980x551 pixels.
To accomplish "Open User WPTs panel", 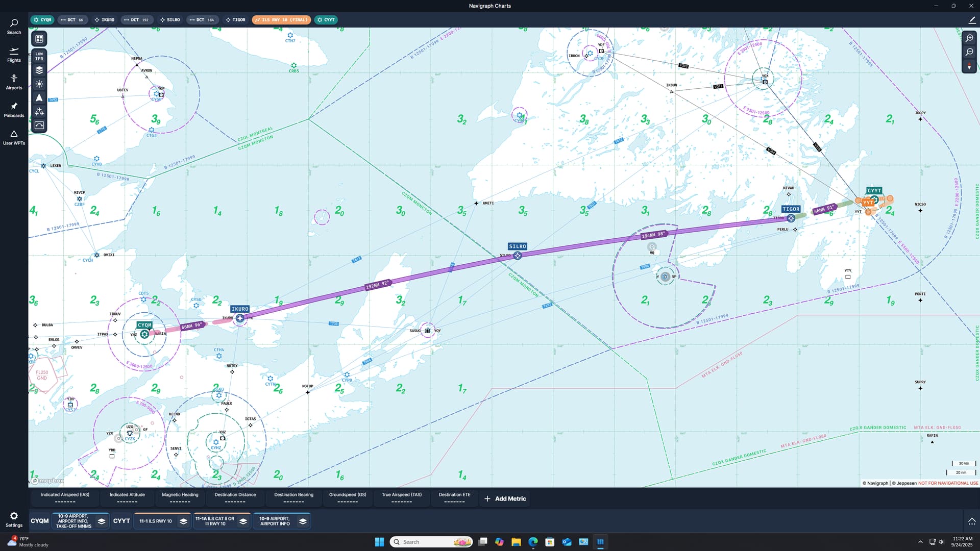I will (x=14, y=137).
